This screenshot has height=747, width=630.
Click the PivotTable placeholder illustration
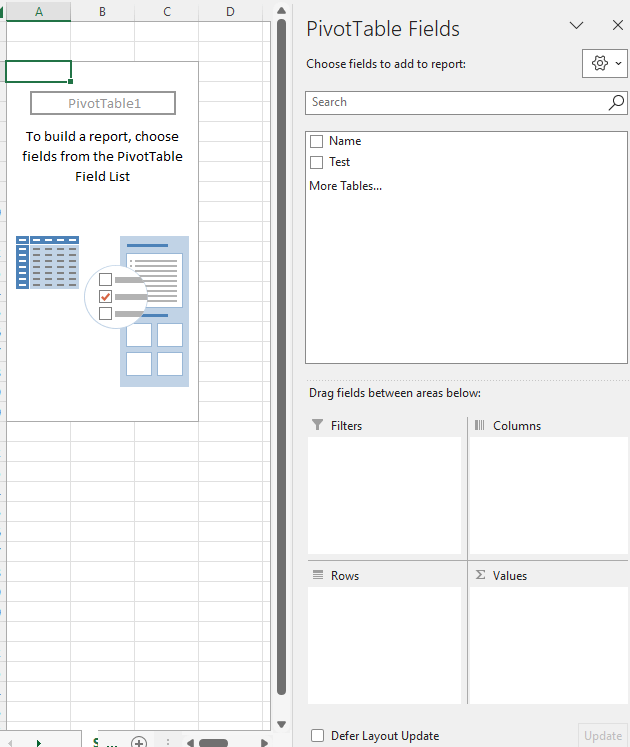point(102,311)
